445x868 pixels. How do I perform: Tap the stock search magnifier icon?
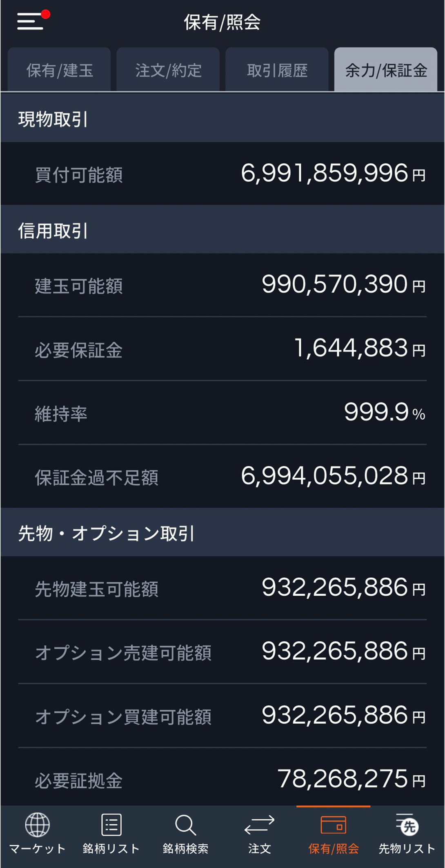185,825
